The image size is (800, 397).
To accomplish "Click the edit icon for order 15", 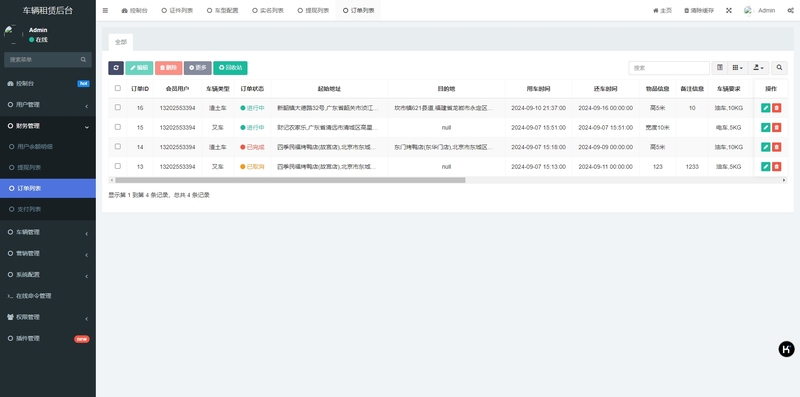I will (x=765, y=128).
